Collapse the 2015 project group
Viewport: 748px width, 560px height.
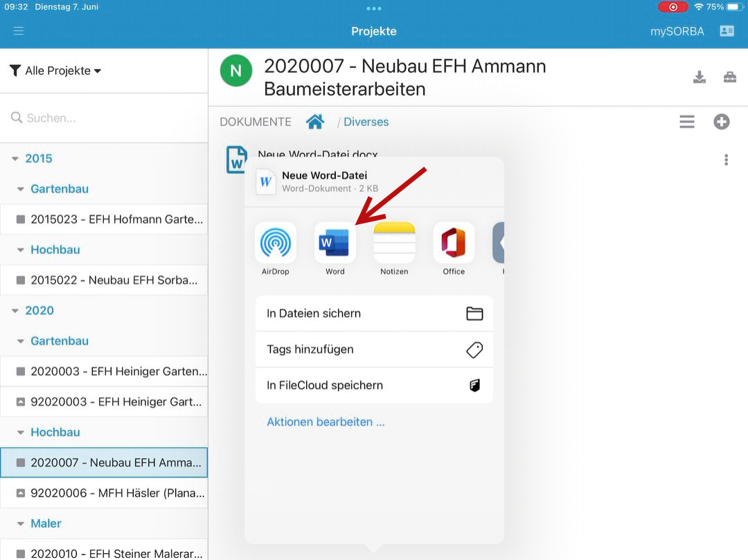click(15, 159)
